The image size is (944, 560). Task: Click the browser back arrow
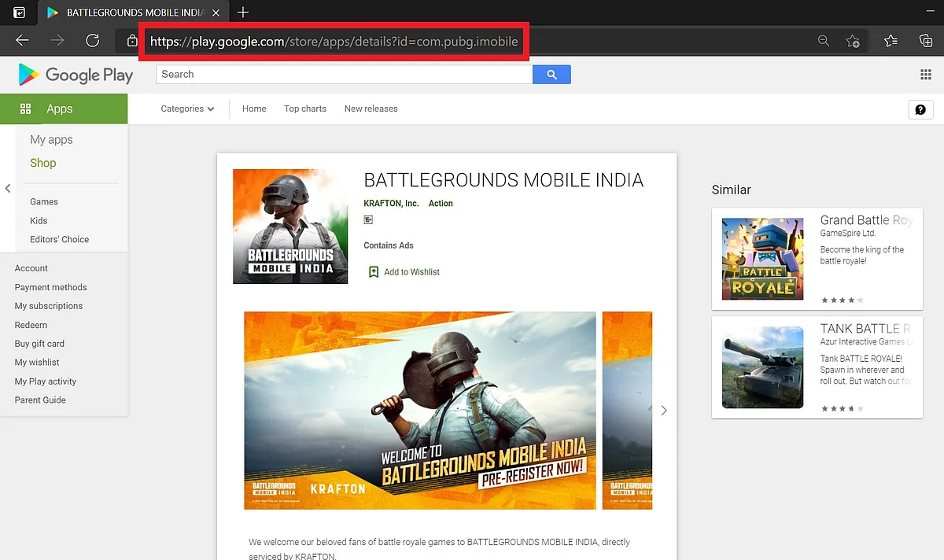click(22, 41)
